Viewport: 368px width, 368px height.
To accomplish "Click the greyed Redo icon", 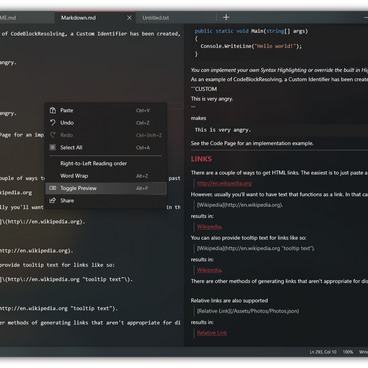I will pyautogui.click(x=53, y=135).
